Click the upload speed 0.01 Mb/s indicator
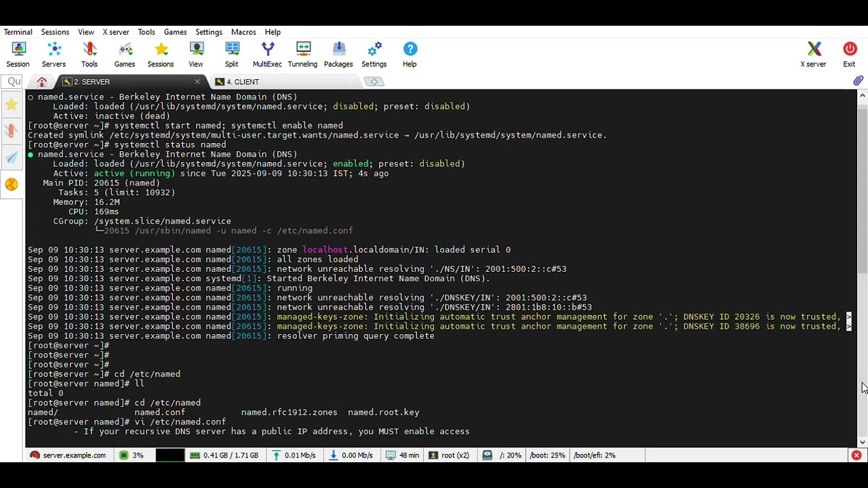This screenshot has width=868, height=488. 294,455
